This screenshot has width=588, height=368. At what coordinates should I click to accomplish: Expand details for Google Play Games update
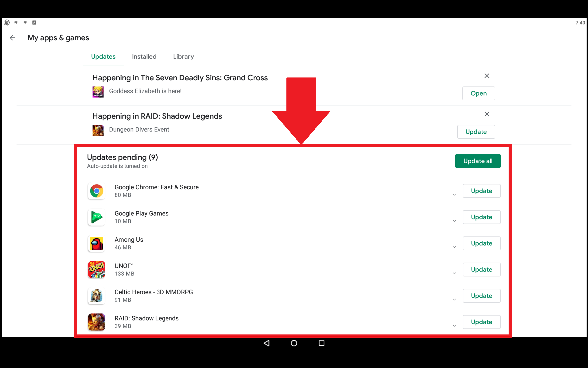click(454, 221)
